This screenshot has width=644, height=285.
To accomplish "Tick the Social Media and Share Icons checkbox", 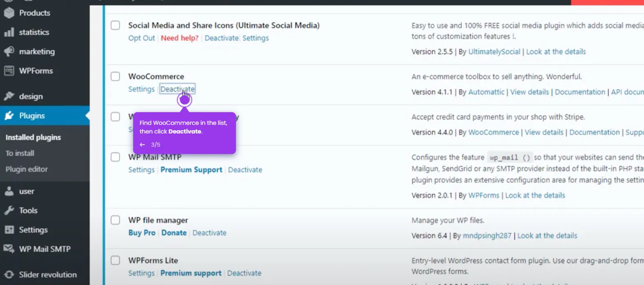I will pyautogui.click(x=116, y=25).
